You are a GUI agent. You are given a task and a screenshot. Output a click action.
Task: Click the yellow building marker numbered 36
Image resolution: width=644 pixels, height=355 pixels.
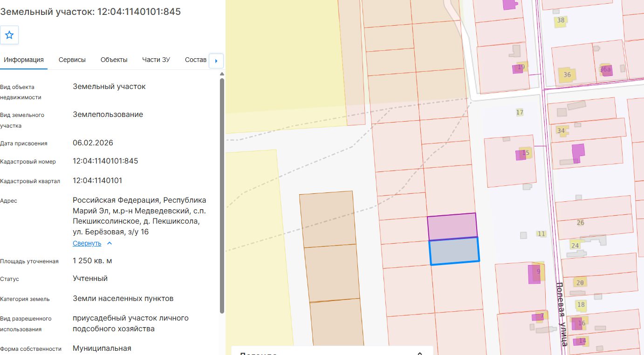click(567, 75)
